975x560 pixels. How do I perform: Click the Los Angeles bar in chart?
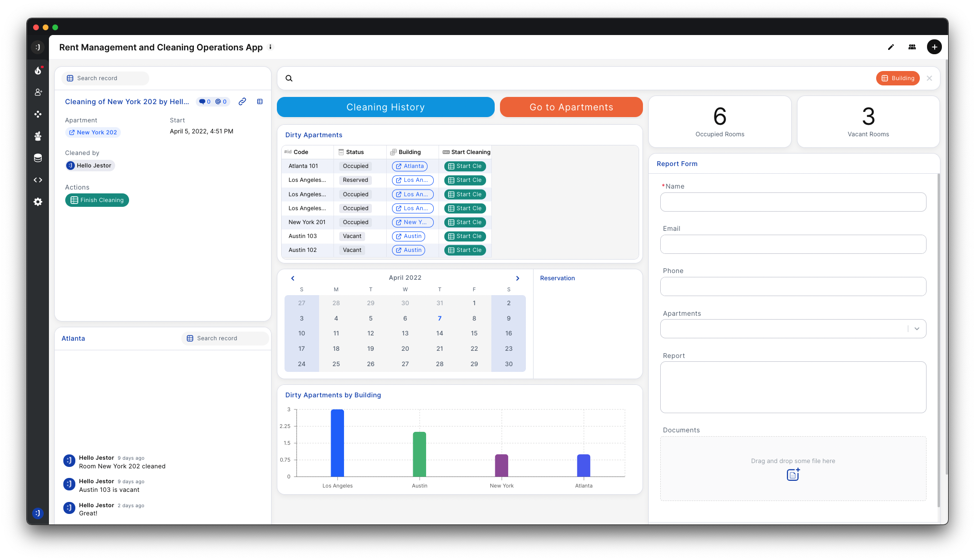click(337, 442)
